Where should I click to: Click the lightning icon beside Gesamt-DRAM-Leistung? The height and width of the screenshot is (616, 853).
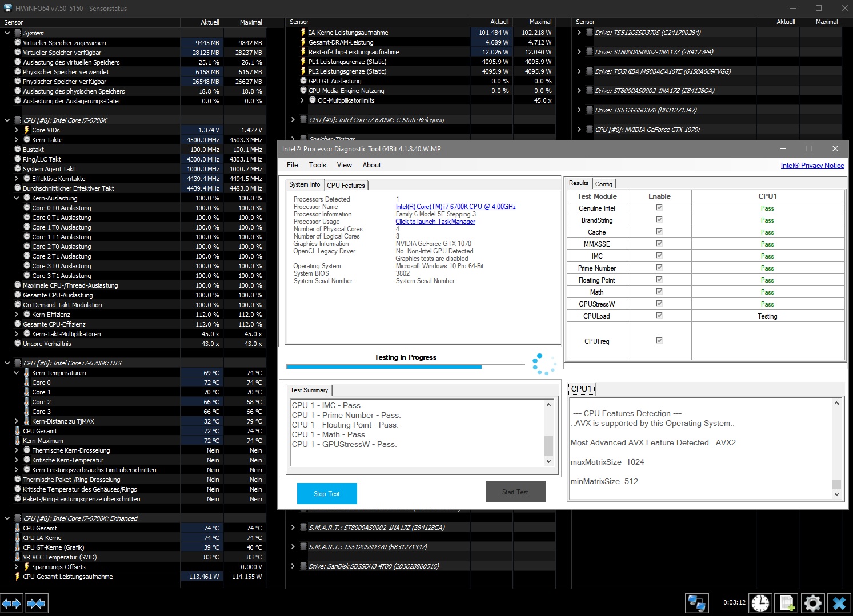303,42
